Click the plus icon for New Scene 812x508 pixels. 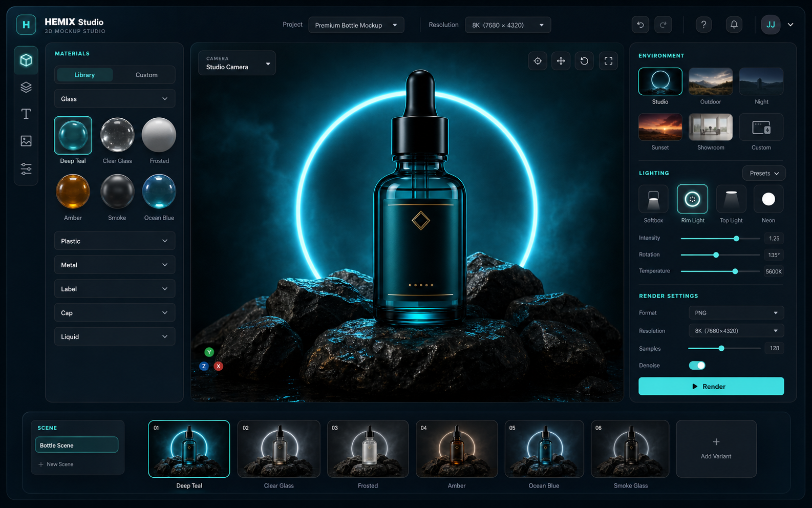click(41, 464)
